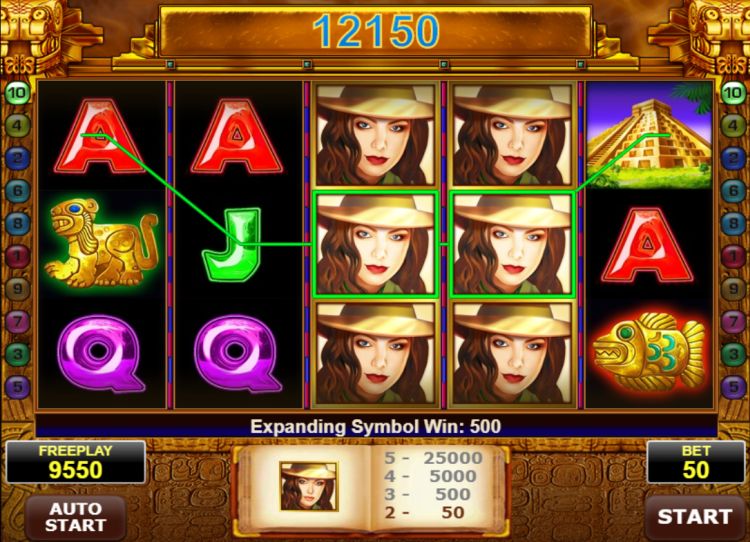This screenshot has height=542, width=750.
Task: Click the golden fish idol symbol
Action: (x=649, y=350)
